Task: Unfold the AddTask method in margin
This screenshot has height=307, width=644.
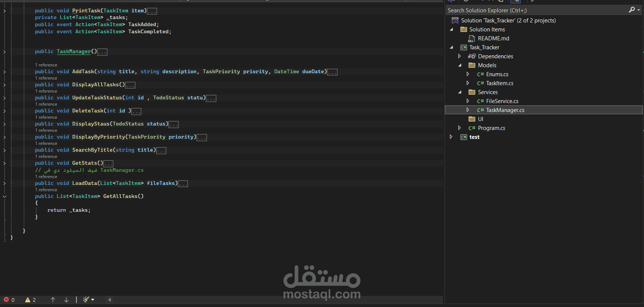Action: pyautogui.click(x=4, y=72)
